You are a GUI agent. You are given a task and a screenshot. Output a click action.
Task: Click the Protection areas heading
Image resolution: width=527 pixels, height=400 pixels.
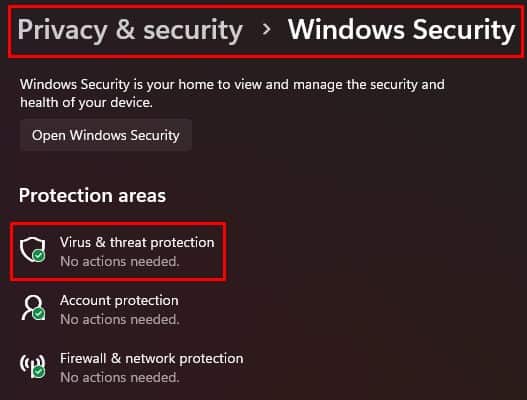92,196
